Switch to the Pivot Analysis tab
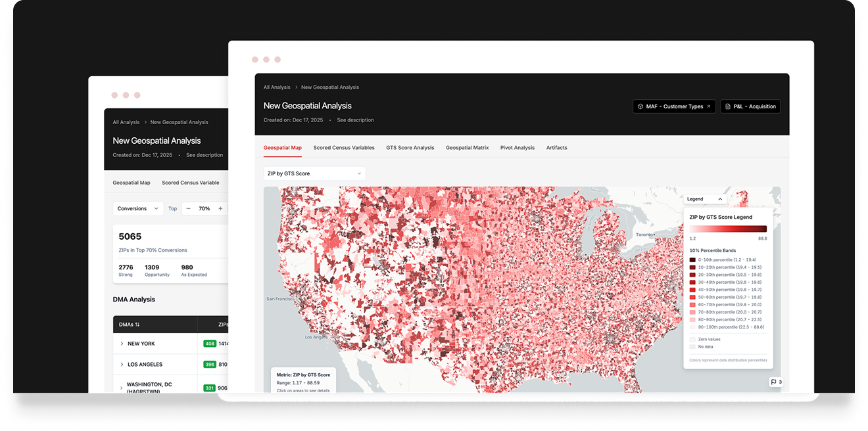868x431 pixels. 518,148
